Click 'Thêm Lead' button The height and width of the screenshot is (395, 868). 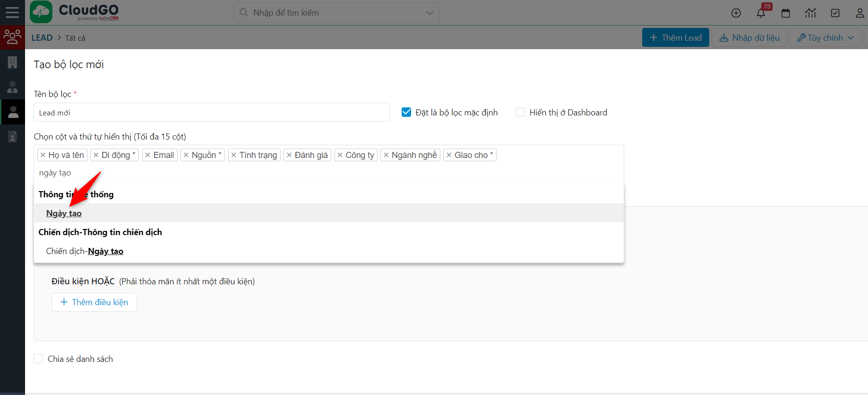click(675, 37)
